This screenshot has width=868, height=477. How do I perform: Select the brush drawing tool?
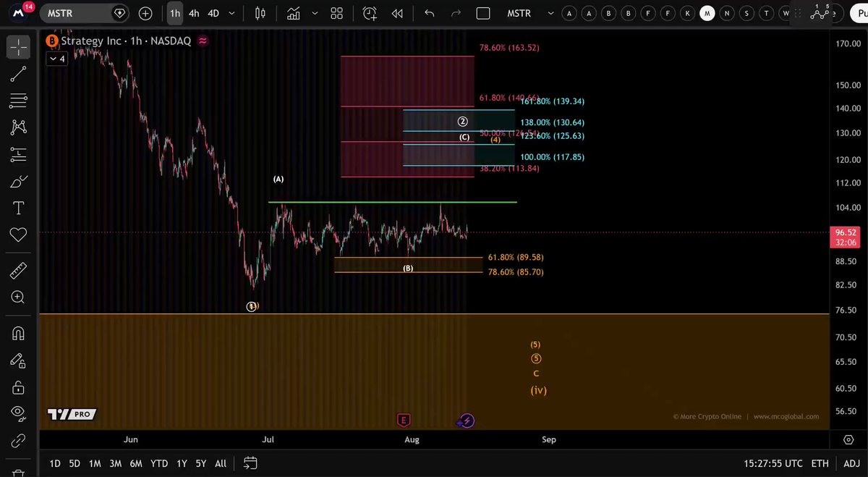(x=18, y=180)
